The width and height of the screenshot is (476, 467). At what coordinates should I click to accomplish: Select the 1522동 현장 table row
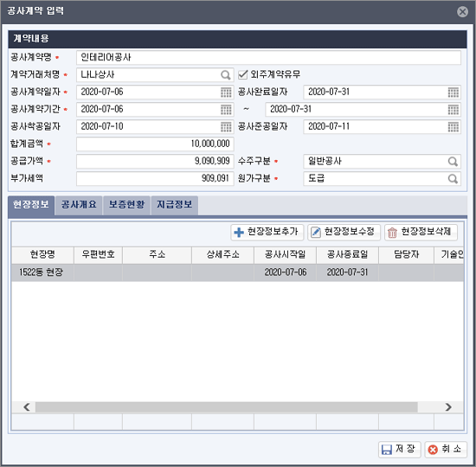pyautogui.click(x=238, y=272)
